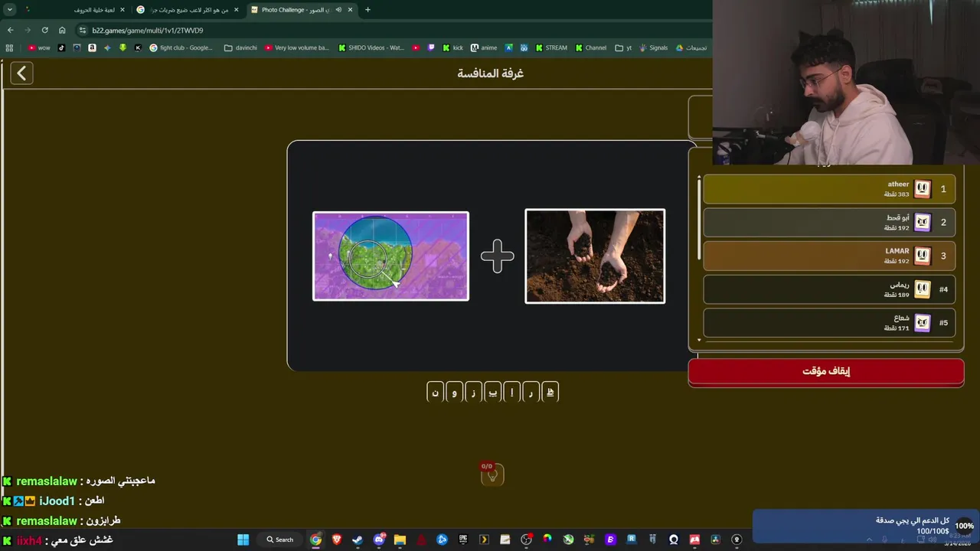Open Brave browser from the taskbar
This screenshot has height=551, width=980.
tap(337, 540)
